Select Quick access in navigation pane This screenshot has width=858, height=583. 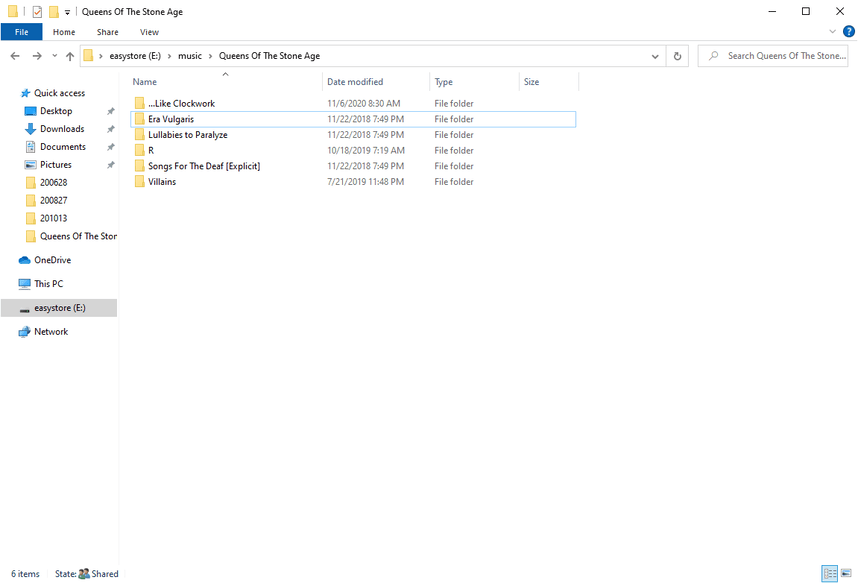coord(59,93)
